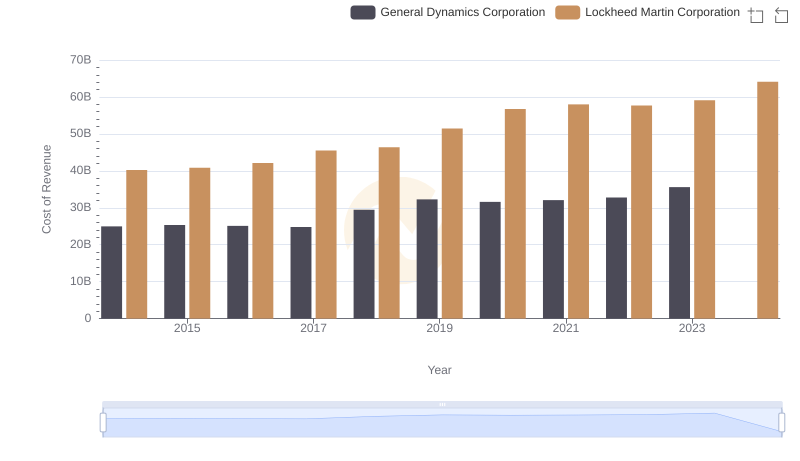This screenshot has width=800, height=461.
Task: Click the '20B' y-axis label
Action: pyautogui.click(x=81, y=244)
